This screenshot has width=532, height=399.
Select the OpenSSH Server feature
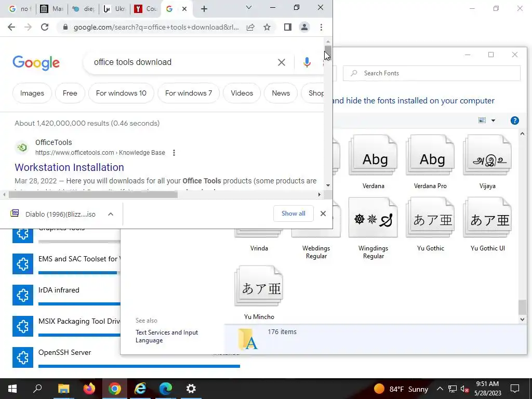point(126,357)
